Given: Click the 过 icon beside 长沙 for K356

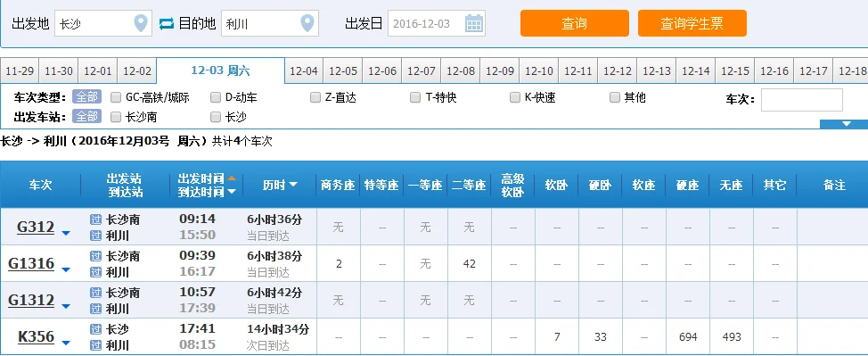Looking at the screenshot, I should tap(95, 329).
